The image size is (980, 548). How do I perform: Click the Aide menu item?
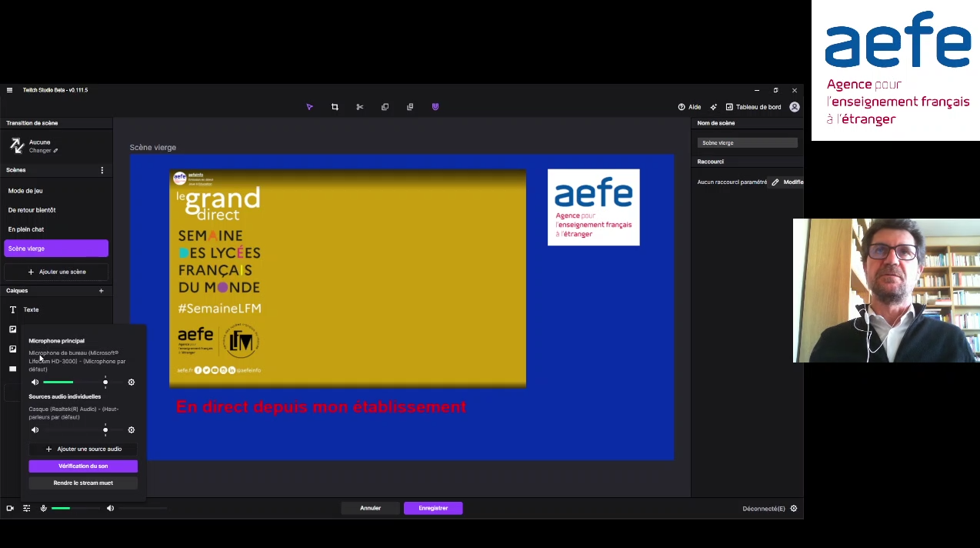click(x=694, y=106)
